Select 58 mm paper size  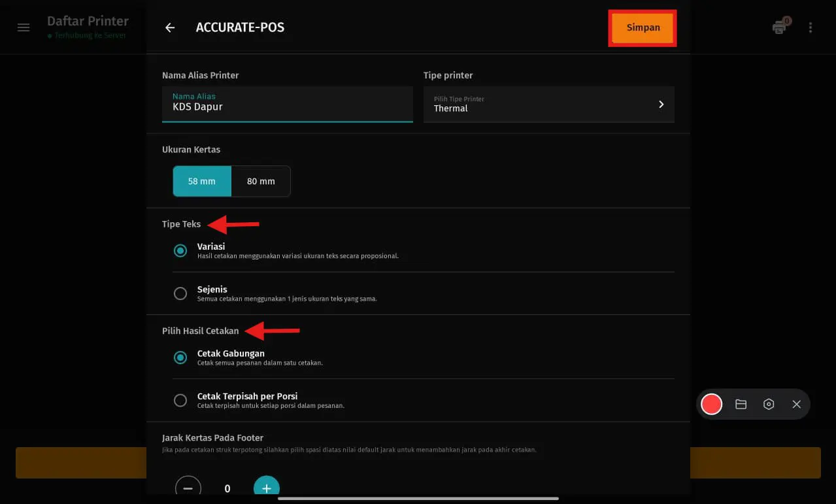click(x=202, y=181)
